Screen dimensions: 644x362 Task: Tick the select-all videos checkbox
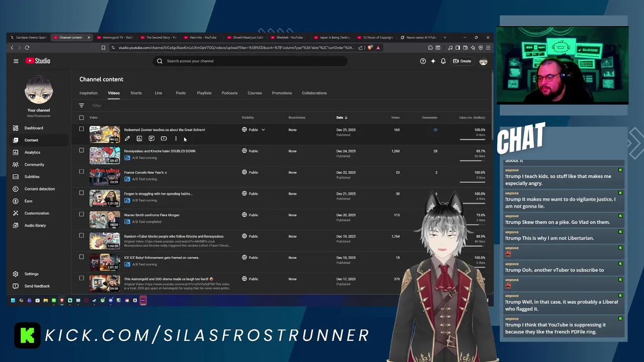click(82, 118)
